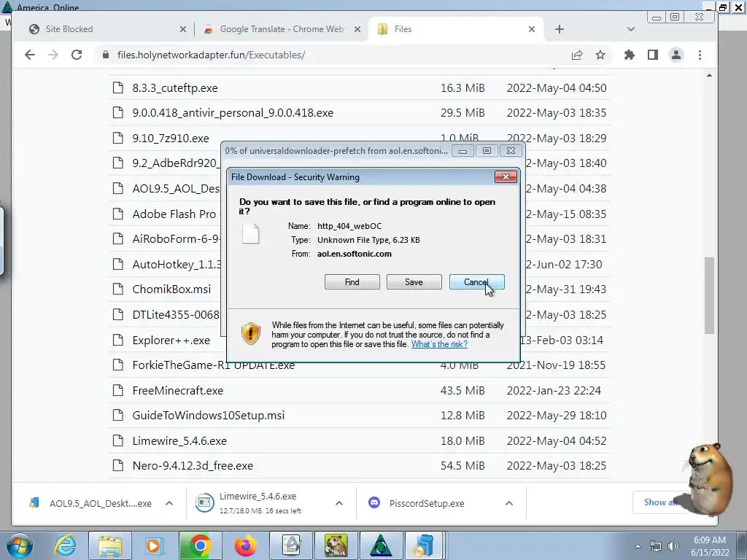Open Windows Explorer folder on taskbar
The width and height of the screenshot is (747, 560).
pos(110,545)
